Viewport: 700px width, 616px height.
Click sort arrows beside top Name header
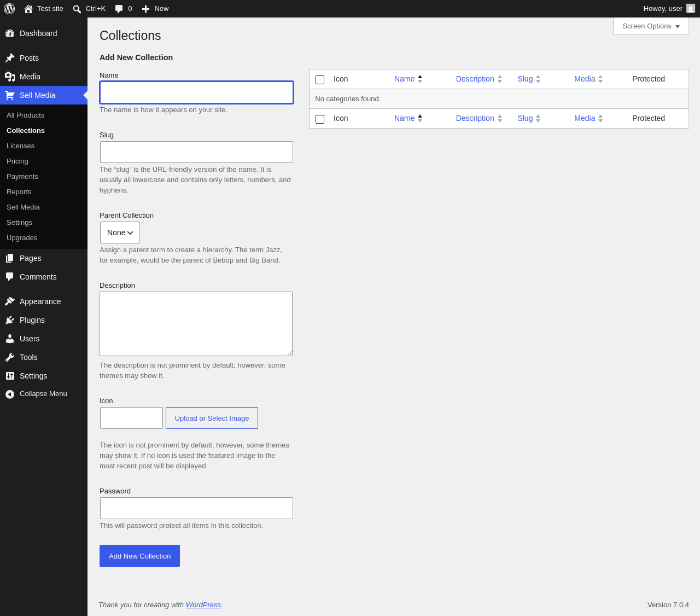tap(420, 79)
